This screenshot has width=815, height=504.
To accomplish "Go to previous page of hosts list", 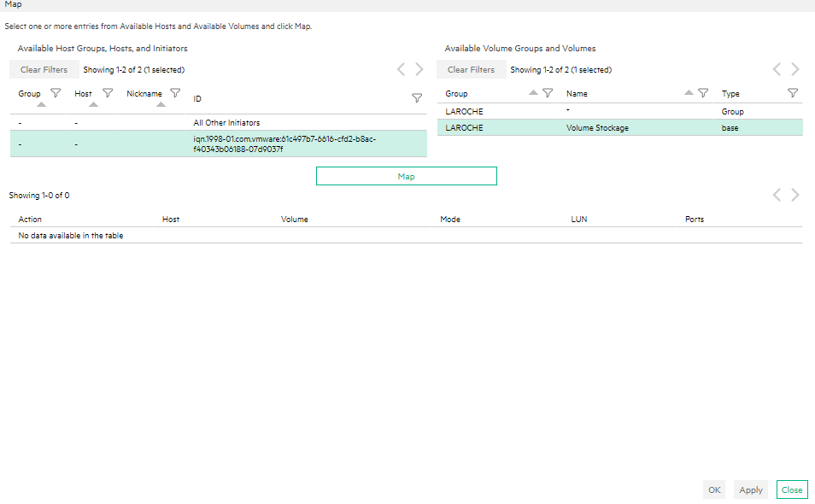I will 401,69.
